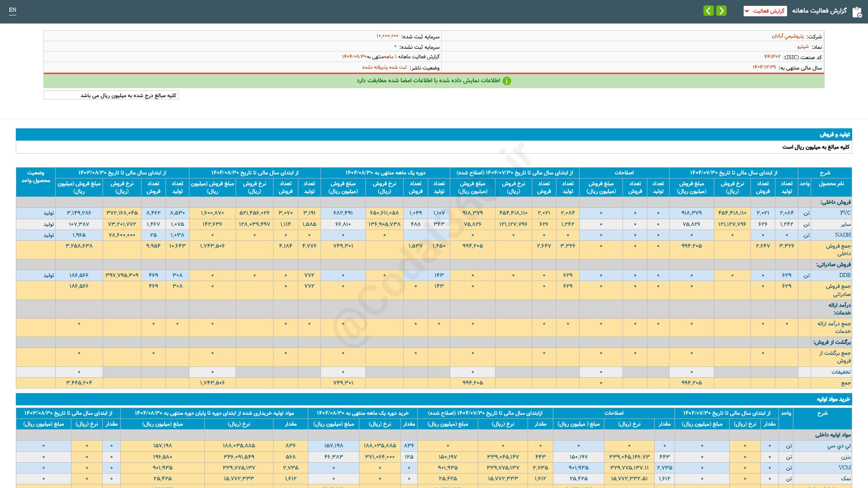868x488 pixels.
Task: Click the million-rial amounts note box
Action: click(111, 95)
